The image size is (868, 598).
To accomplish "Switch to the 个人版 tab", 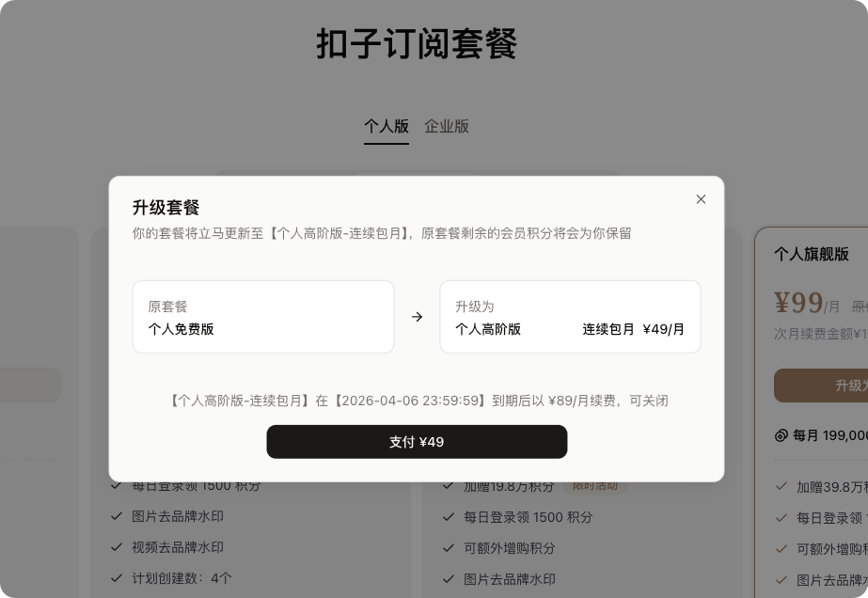I will tap(387, 127).
